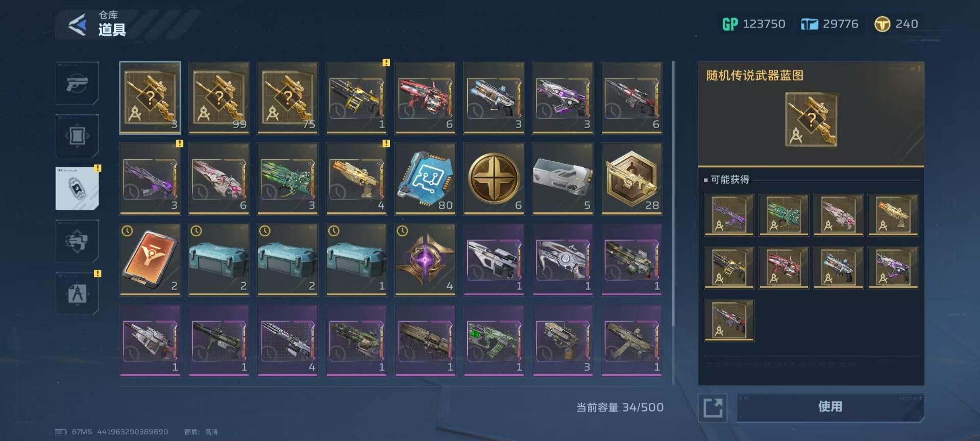The width and height of the screenshot is (980, 441).
Task: Select the first teal supply crate
Action: click(x=219, y=259)
